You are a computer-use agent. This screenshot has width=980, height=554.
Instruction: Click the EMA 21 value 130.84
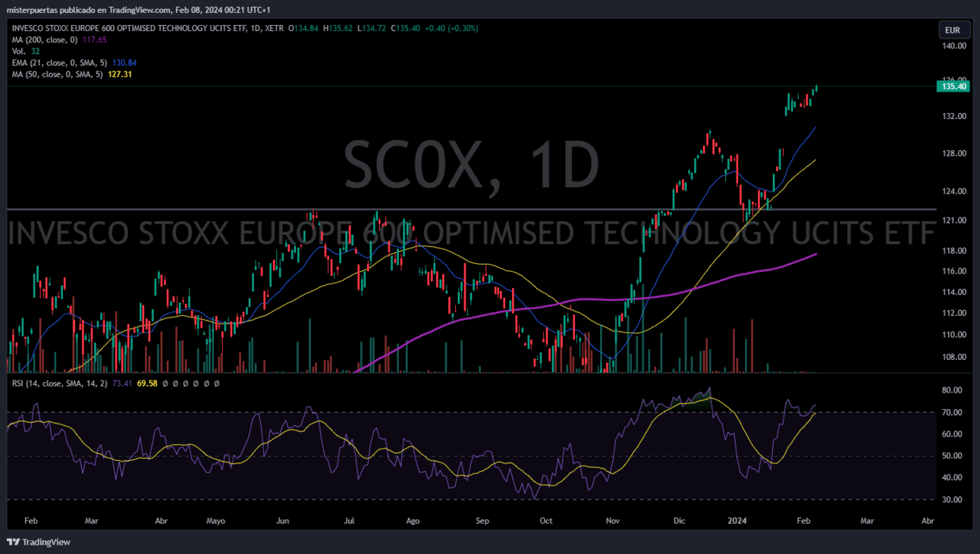point(124,62)
